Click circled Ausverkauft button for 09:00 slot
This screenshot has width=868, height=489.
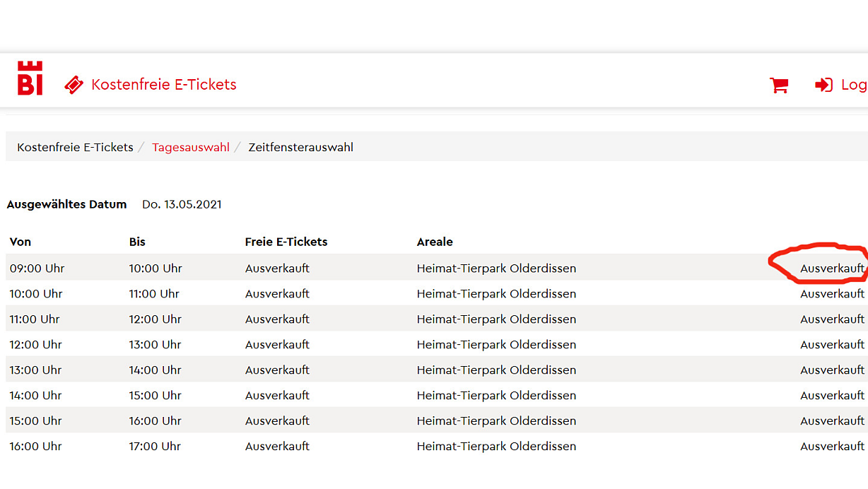tap(832, 269)
